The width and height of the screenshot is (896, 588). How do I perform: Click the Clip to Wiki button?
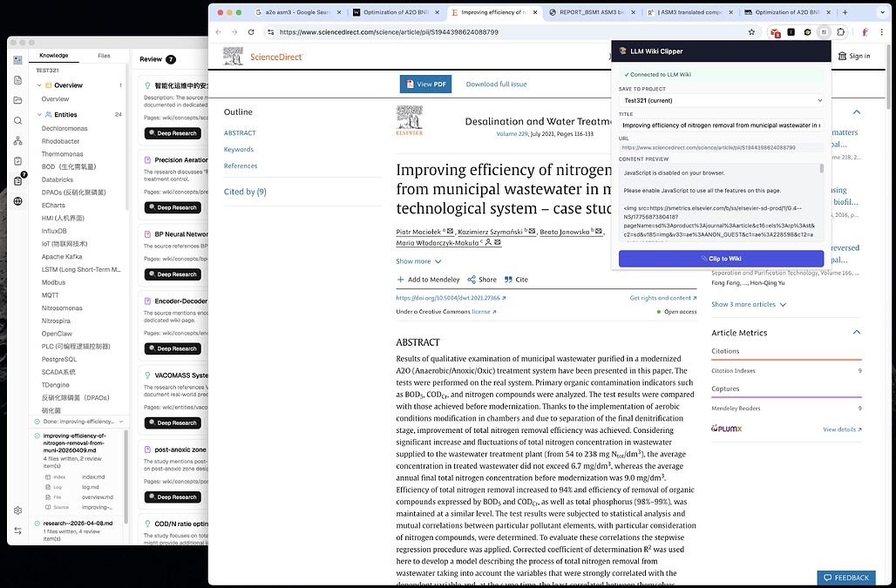pos(721,259)
